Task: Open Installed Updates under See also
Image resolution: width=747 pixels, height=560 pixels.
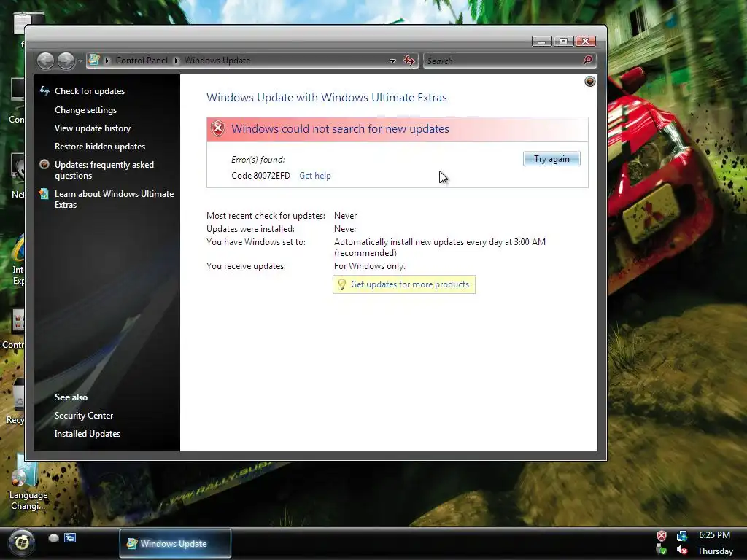Action: coord(88,434)
